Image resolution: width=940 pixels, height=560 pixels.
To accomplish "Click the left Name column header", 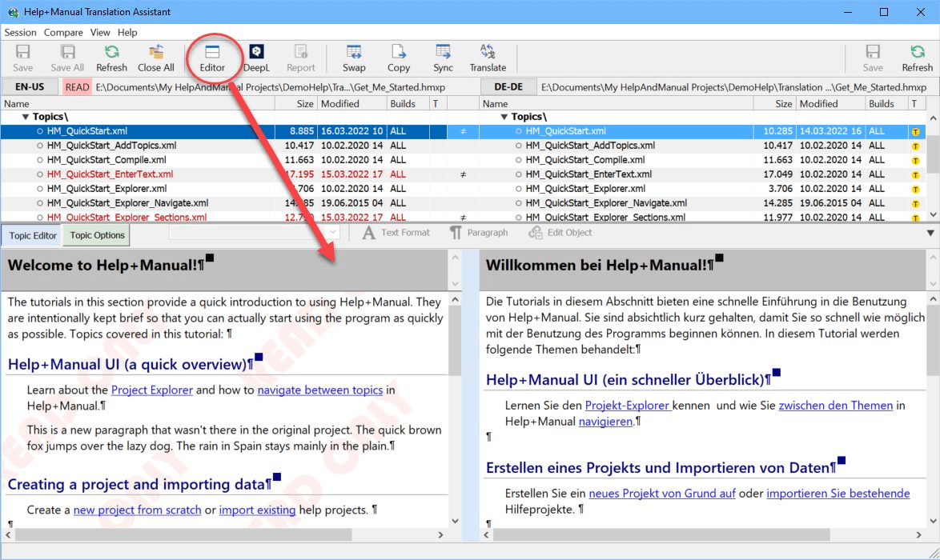I will tap(138, 104).
